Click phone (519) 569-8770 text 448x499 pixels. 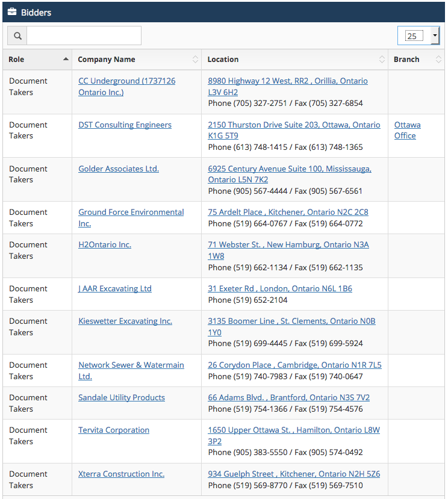tap(247, 485)
